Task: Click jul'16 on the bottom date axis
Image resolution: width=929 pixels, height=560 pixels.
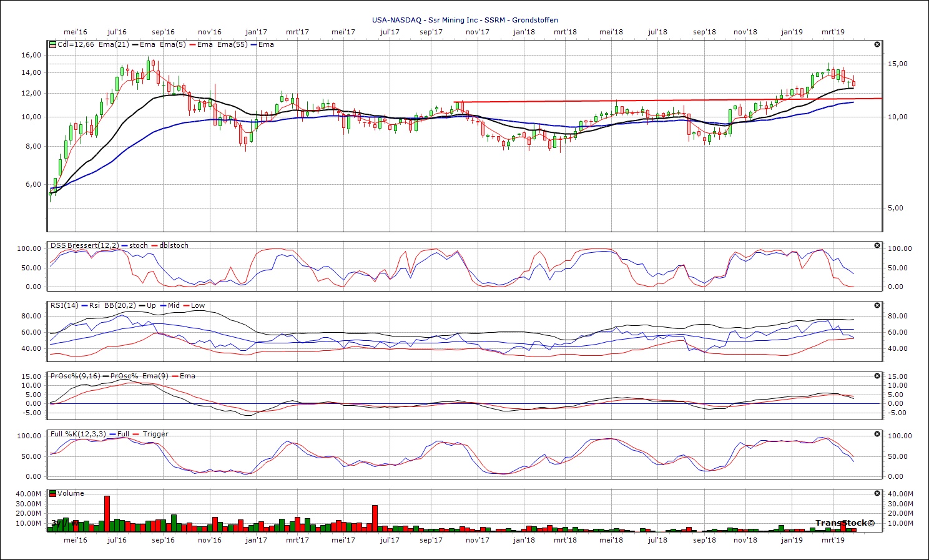Action: [117, 540]
